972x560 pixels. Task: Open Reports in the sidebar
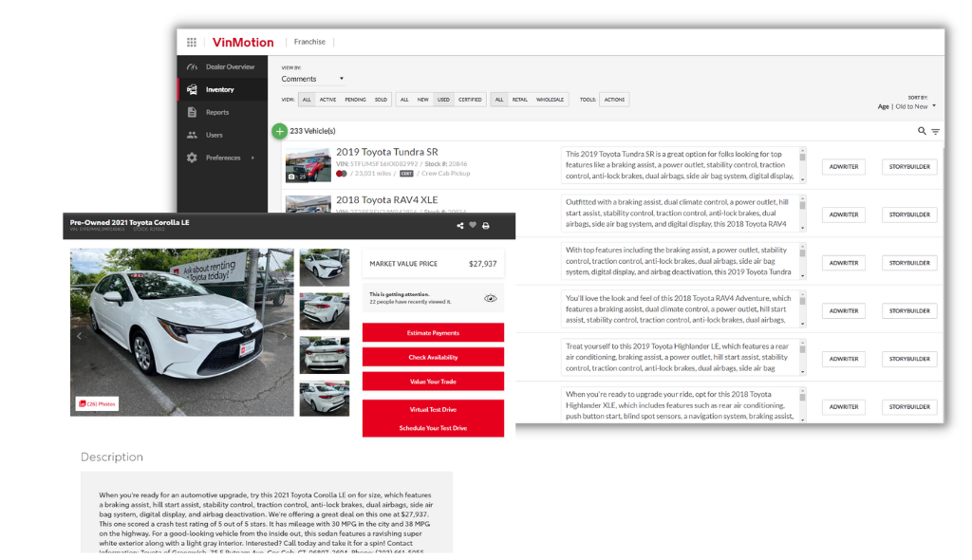coord(222,112)
